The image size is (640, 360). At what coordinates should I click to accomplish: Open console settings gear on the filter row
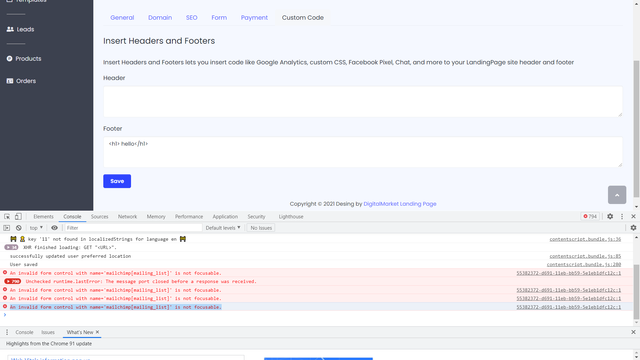pos(633,228)
